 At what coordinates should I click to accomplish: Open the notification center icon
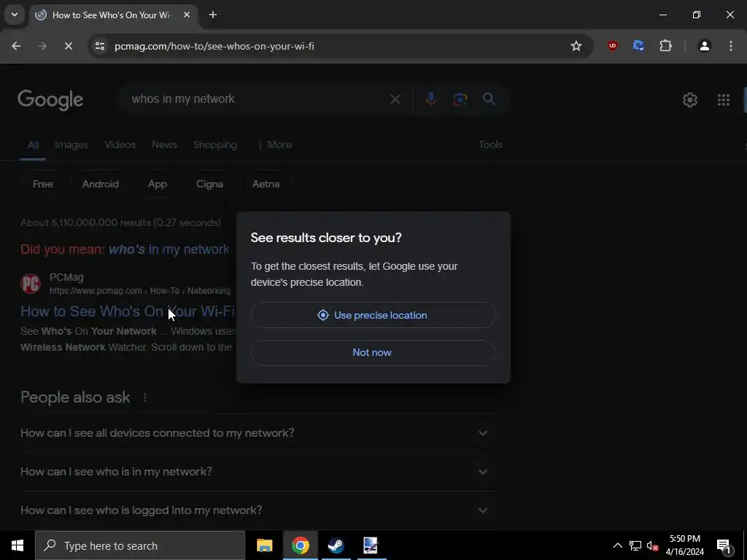coord(724,545)
